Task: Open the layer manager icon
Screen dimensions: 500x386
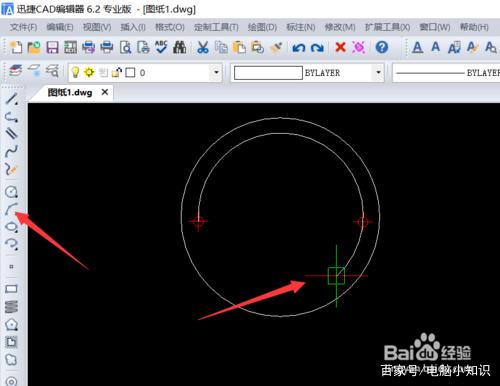Action: 16,71
